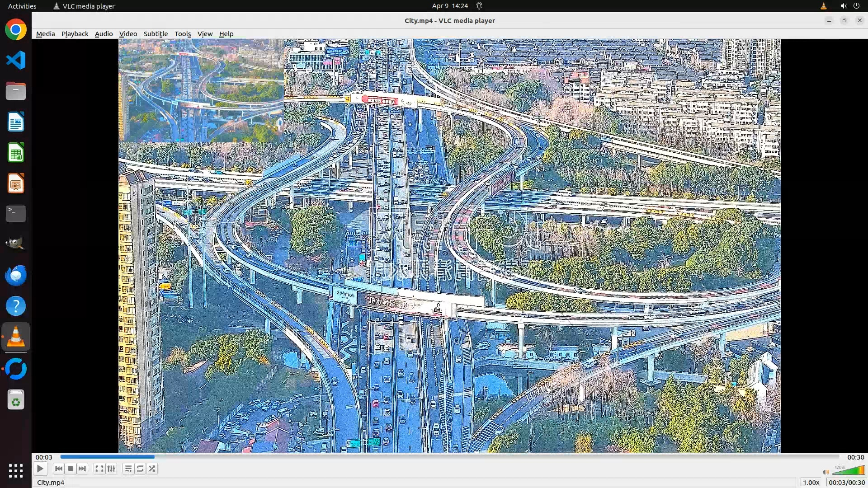
Task: Open Thunderbird from the dock
Action: click(x=16, y=275)
